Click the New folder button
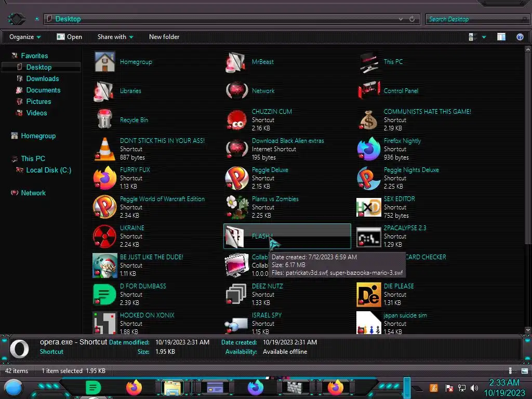Viewport: 532px width, 399px height. pos(164,37)
